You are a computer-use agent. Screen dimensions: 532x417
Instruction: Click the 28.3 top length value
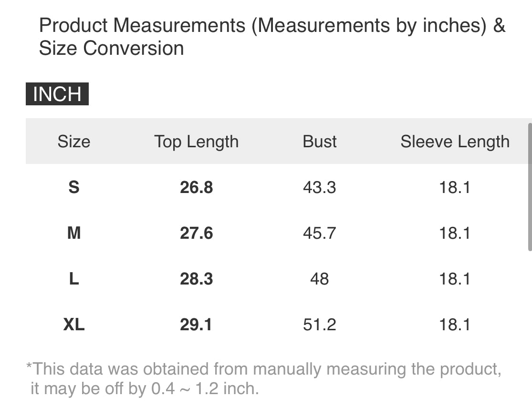pyautogui.click(x=196, y=279)
